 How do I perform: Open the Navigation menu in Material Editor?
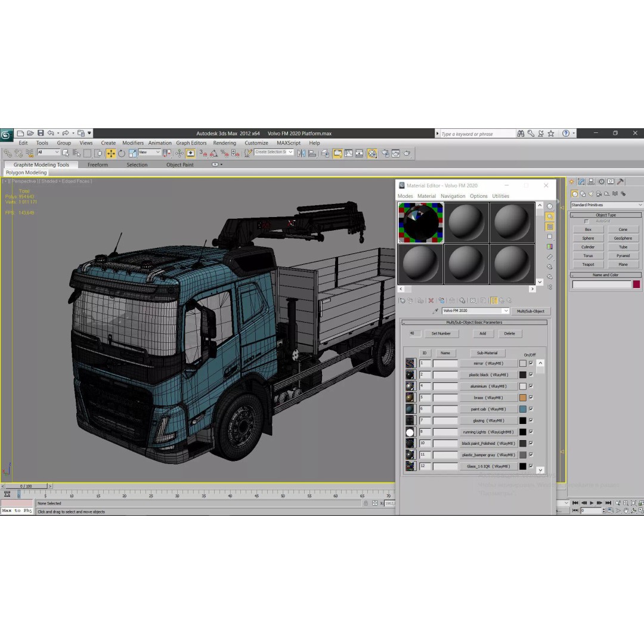[453, 196]
